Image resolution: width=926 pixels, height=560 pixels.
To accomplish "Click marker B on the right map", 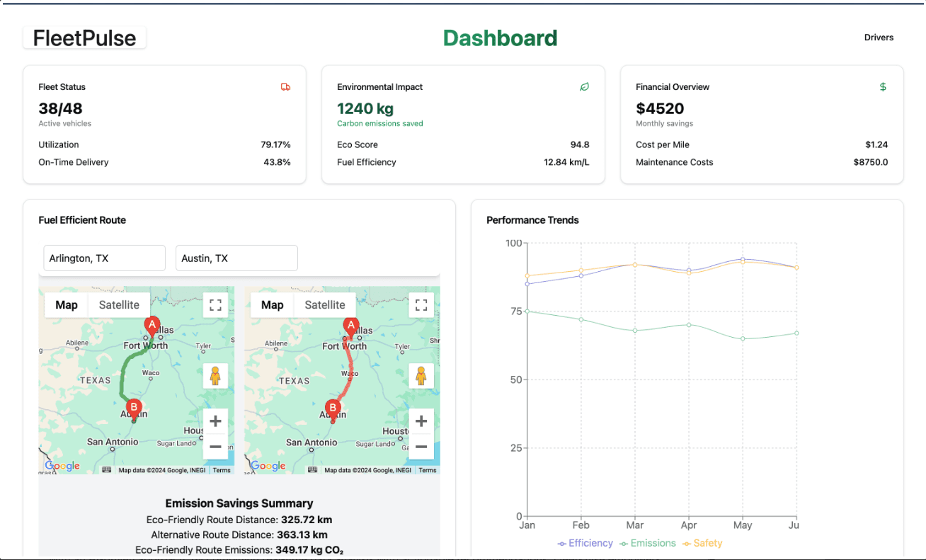I will coord(332,410).
